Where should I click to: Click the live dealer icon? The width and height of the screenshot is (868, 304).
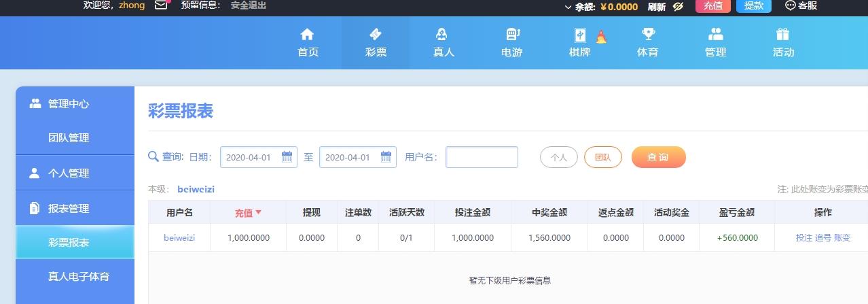(x=442, y=34)
